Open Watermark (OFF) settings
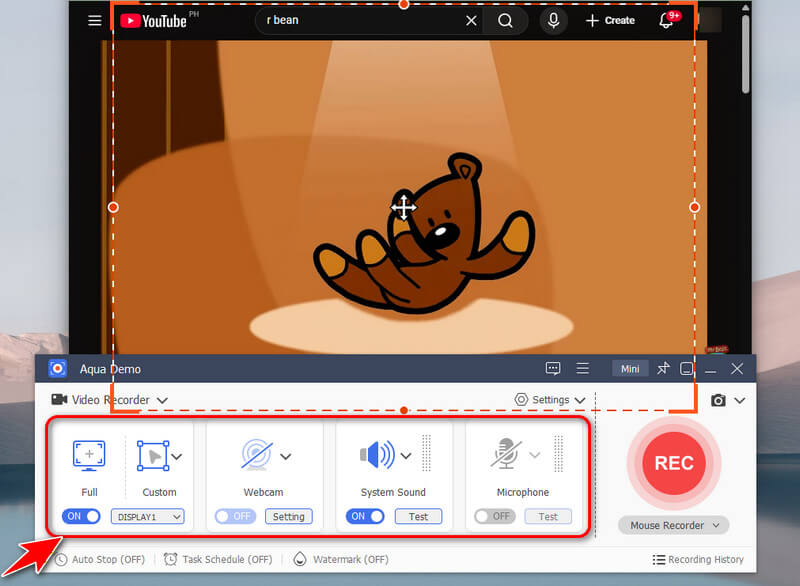 [x=341, y=559]
